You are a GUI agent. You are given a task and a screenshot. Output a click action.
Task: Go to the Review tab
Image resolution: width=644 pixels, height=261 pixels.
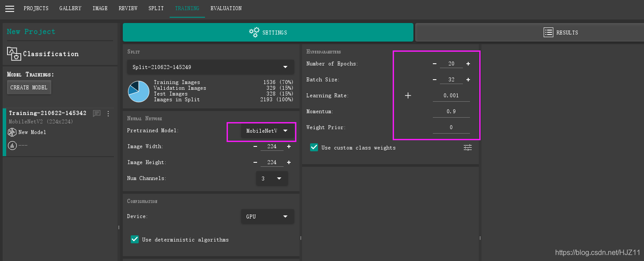click(x=128, y=8)
